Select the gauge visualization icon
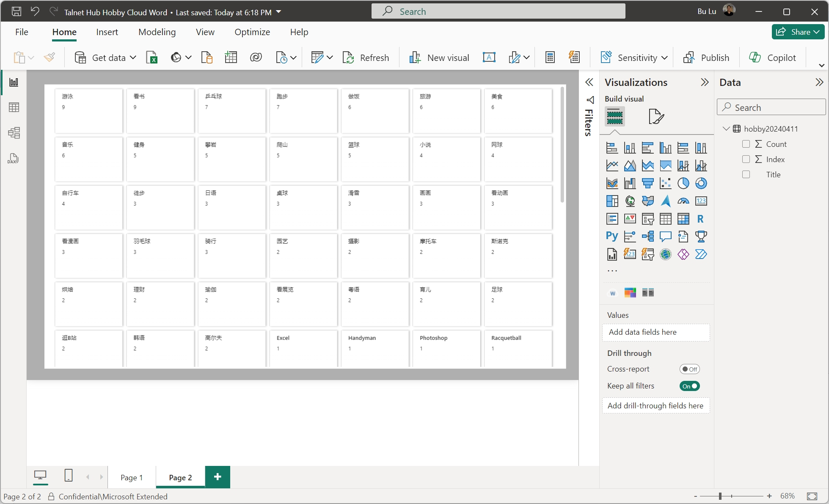 pos(683,201)
